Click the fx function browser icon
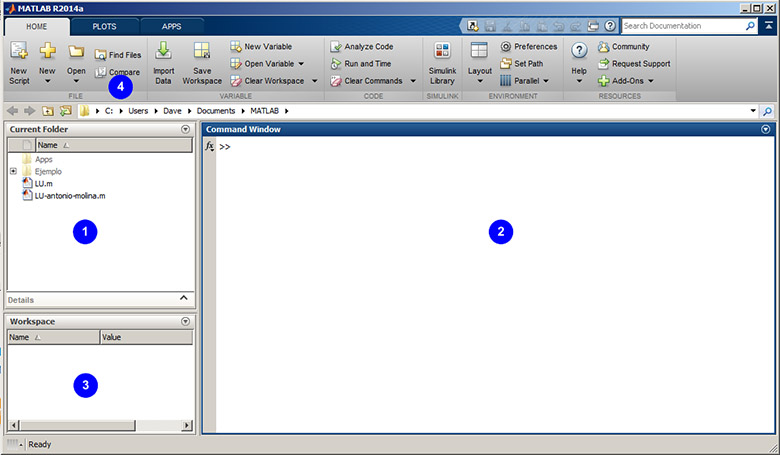Screen dimensions: 780x455 pyautogui.click(x=209, y=146)
